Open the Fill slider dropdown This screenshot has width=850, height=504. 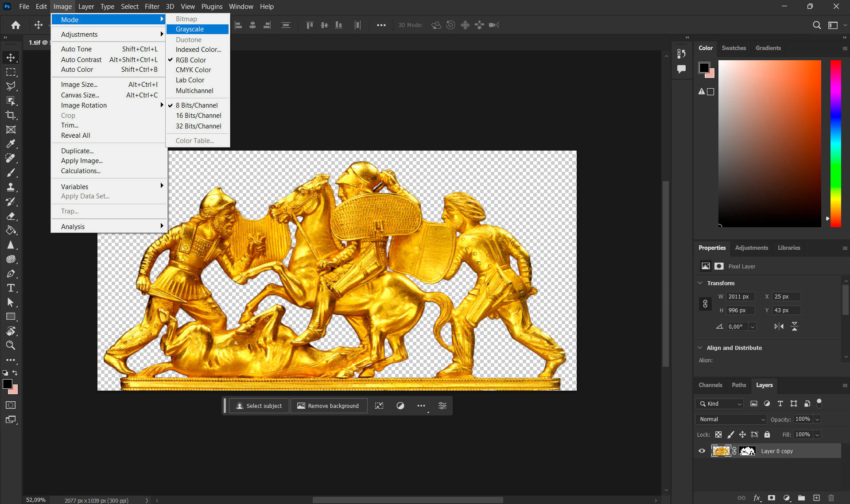(817, 434)
